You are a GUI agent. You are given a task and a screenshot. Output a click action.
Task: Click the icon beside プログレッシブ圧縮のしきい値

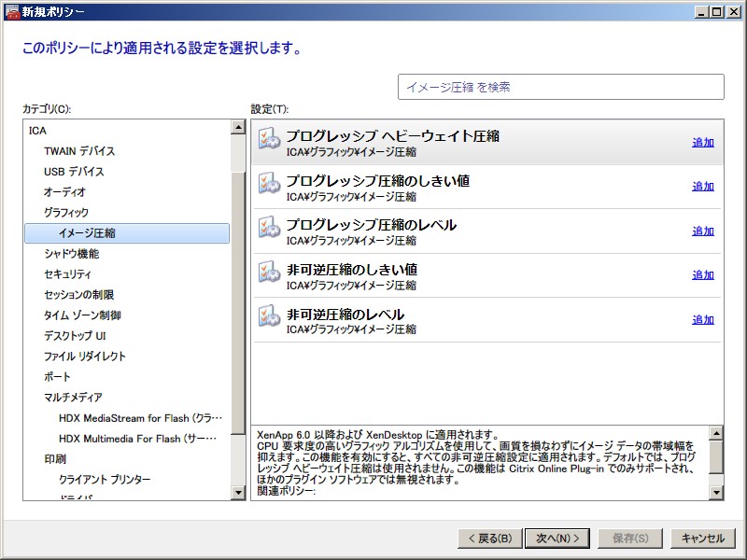(269, 184)
